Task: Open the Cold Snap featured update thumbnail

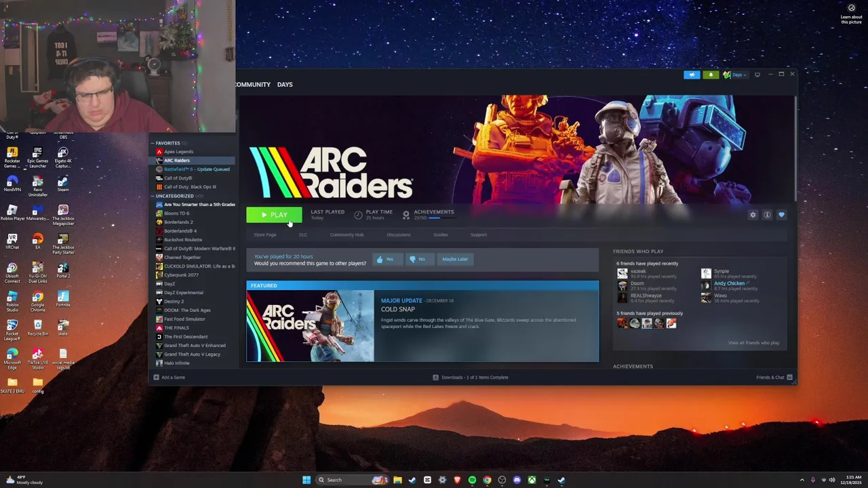Action: click(310, 326)
